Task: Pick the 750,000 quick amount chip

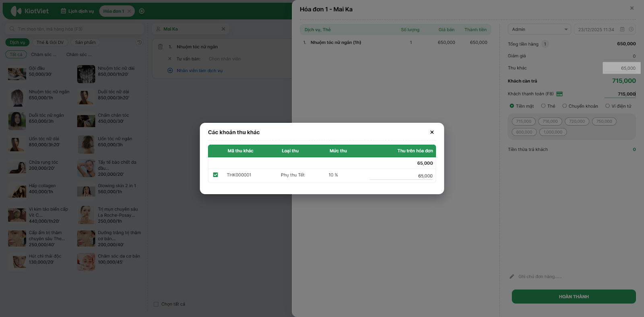Action: (x=604, y=121)
